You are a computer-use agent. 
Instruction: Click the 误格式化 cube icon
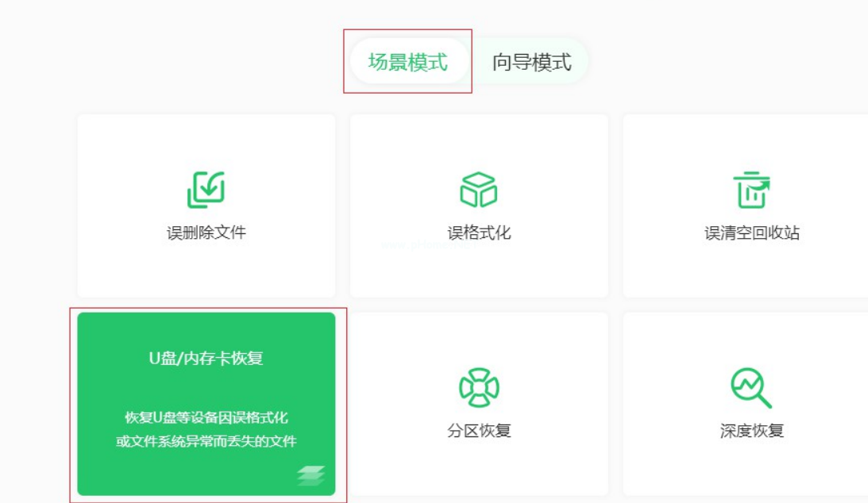click(x=478, y=190)
